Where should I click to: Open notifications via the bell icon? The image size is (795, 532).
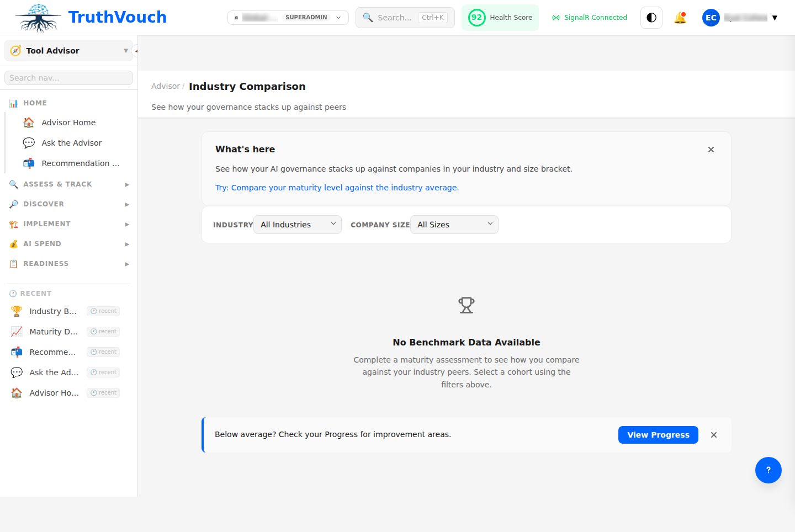(x=680, y=17)
